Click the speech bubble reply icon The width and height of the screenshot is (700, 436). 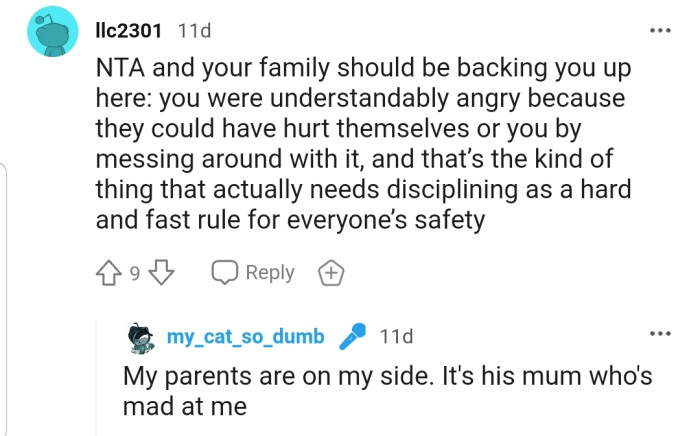coord(223,273)
